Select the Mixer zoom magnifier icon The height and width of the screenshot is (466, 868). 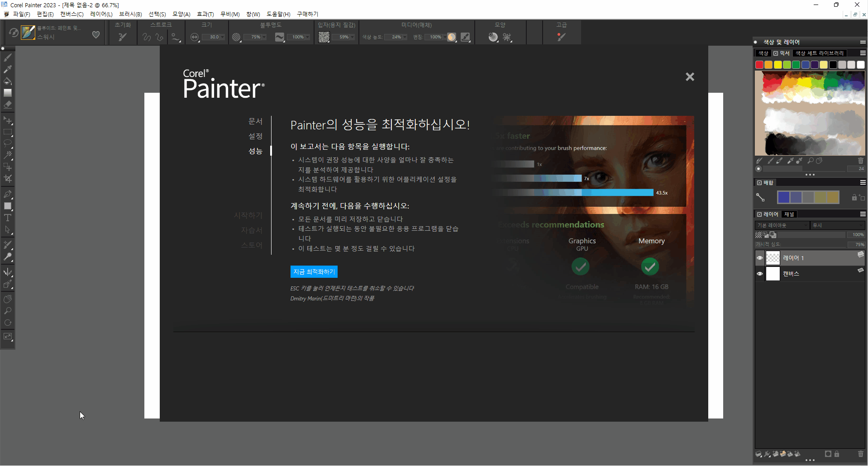click(x=810, y=161)
